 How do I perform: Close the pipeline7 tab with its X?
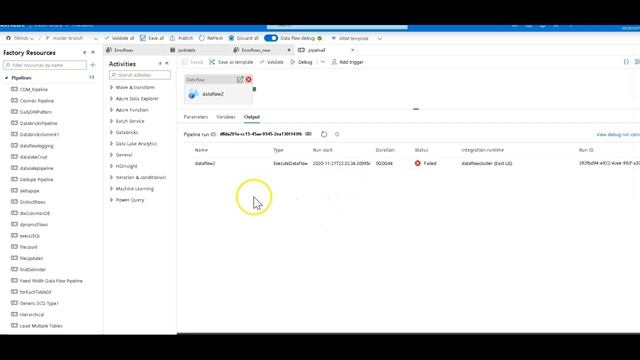point(353,50)
